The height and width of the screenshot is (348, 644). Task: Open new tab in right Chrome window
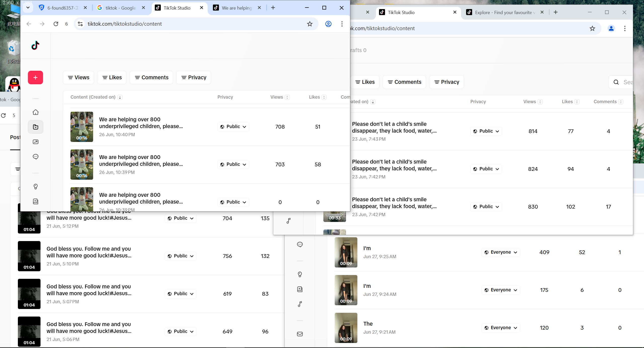[556, 12]
